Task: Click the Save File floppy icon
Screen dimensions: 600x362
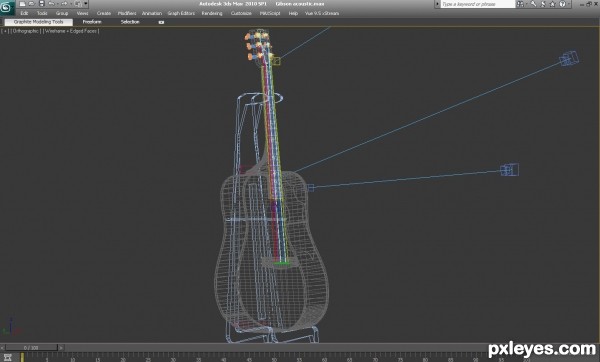Action: (42, 4)
